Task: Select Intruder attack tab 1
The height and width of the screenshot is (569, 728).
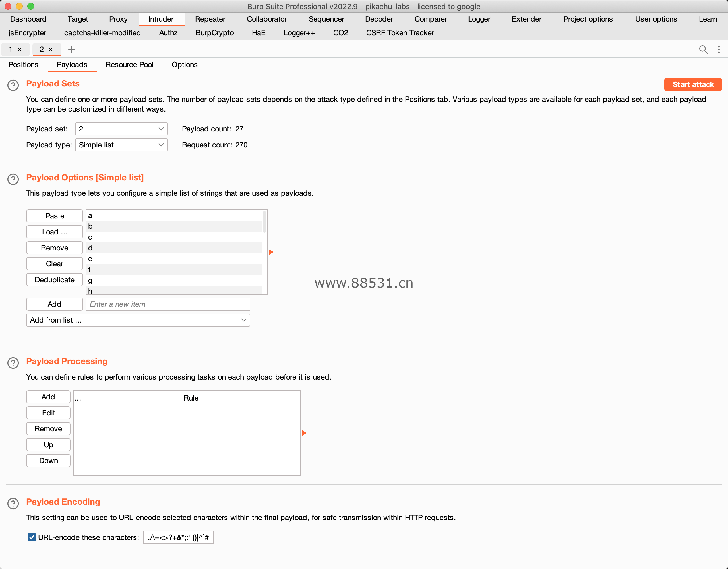Action: click(10, 50)
